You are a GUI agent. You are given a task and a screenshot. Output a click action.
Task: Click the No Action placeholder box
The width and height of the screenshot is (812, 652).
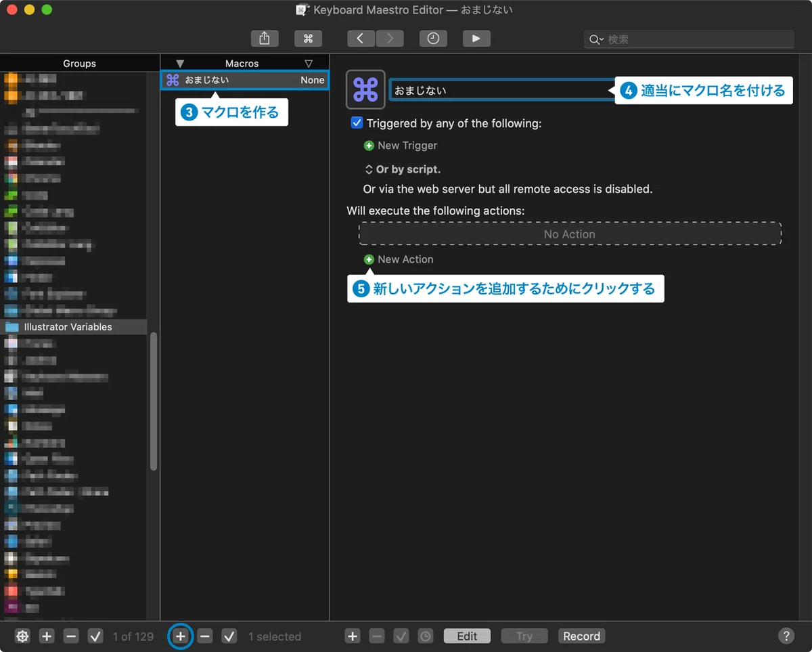(570, 234)
